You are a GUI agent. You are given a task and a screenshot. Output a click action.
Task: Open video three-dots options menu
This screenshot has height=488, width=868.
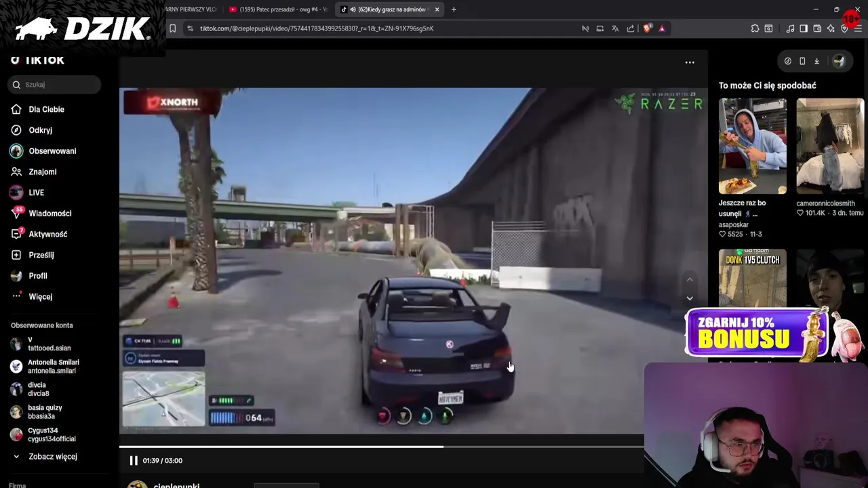point(690,62)
